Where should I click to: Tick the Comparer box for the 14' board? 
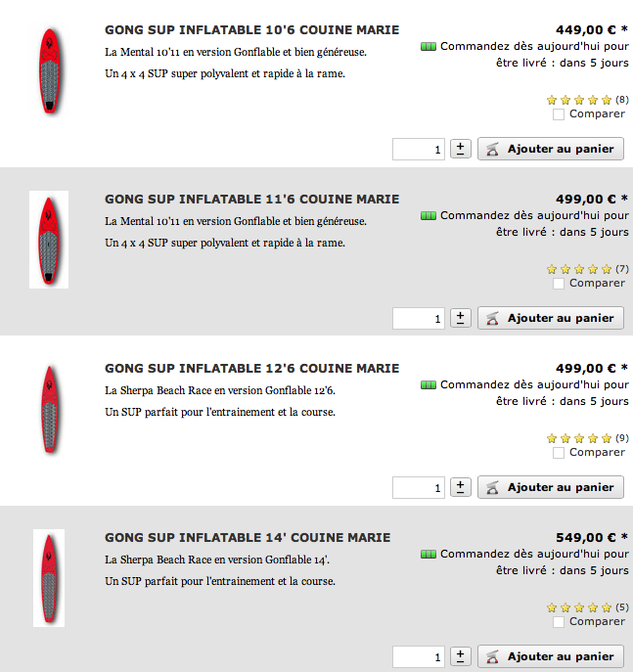tap(558, 622)
